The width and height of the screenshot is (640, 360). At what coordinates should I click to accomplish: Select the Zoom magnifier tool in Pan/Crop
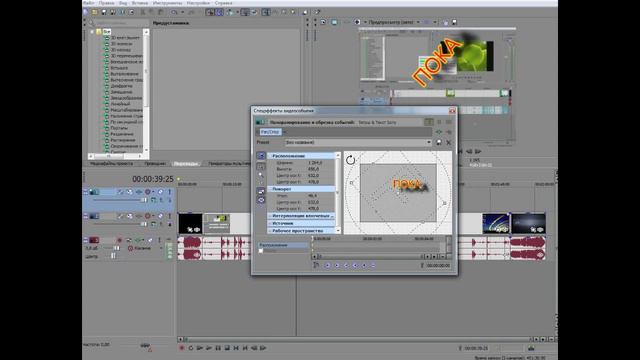click(260, 175)
